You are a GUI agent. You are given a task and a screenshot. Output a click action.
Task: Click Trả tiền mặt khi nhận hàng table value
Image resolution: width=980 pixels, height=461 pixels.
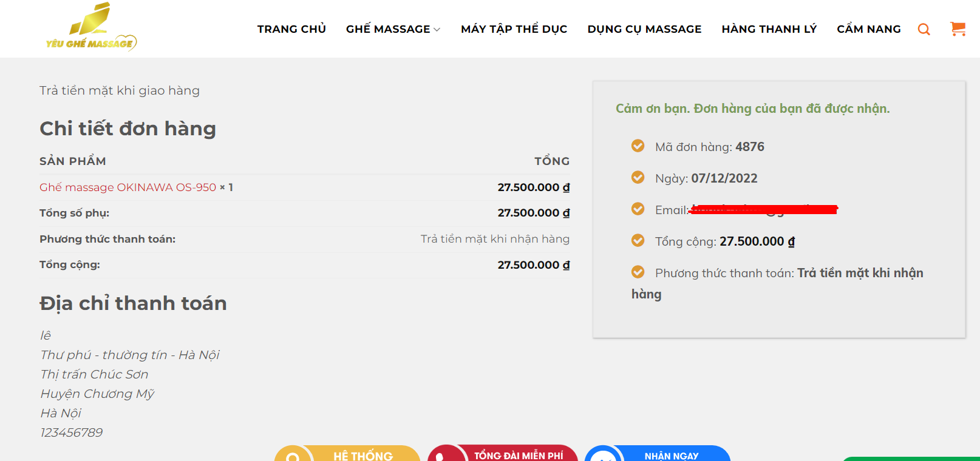click(495, 239)
